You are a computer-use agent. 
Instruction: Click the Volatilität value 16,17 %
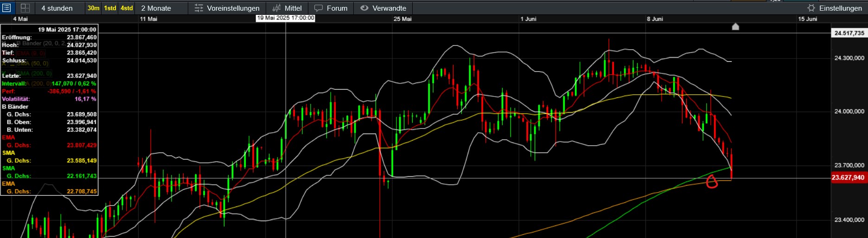[x=85, y=99]
